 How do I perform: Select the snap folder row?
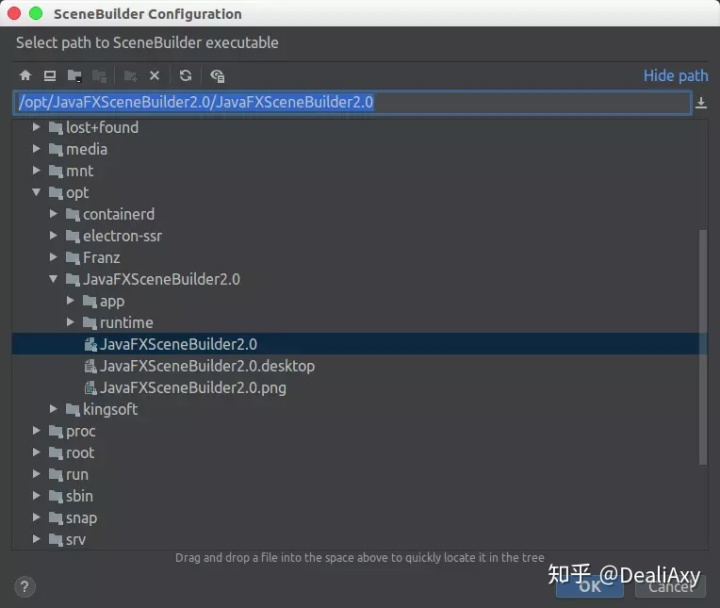coord(359,518)
